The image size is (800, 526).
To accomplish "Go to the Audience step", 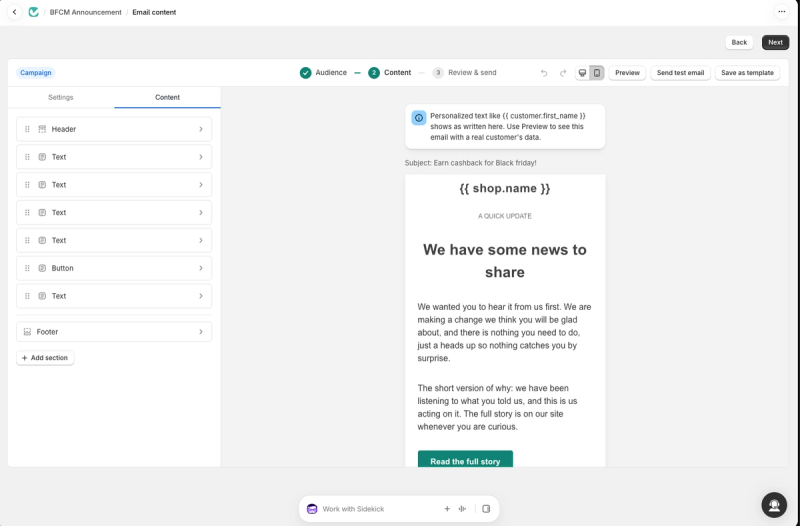I will [x=323, y=73].
